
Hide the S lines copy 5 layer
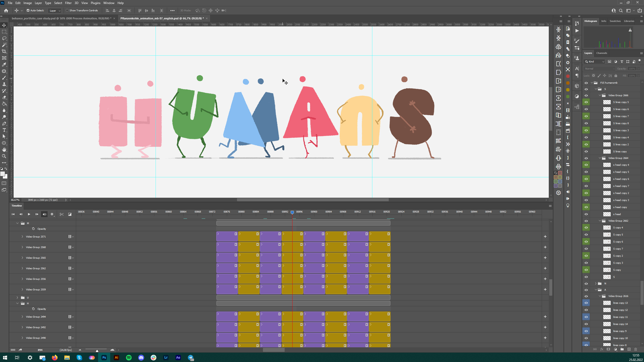586,102
